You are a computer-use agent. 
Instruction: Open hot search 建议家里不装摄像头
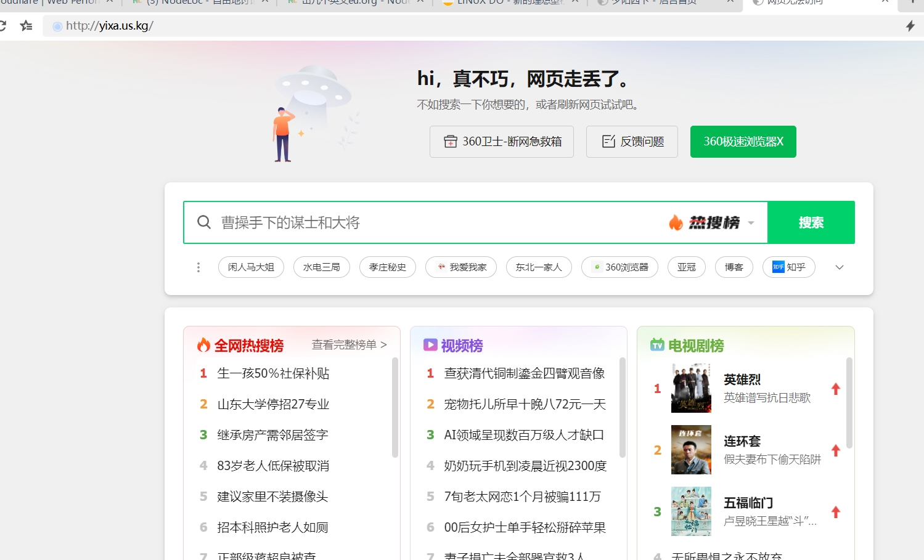pos(272,497)
